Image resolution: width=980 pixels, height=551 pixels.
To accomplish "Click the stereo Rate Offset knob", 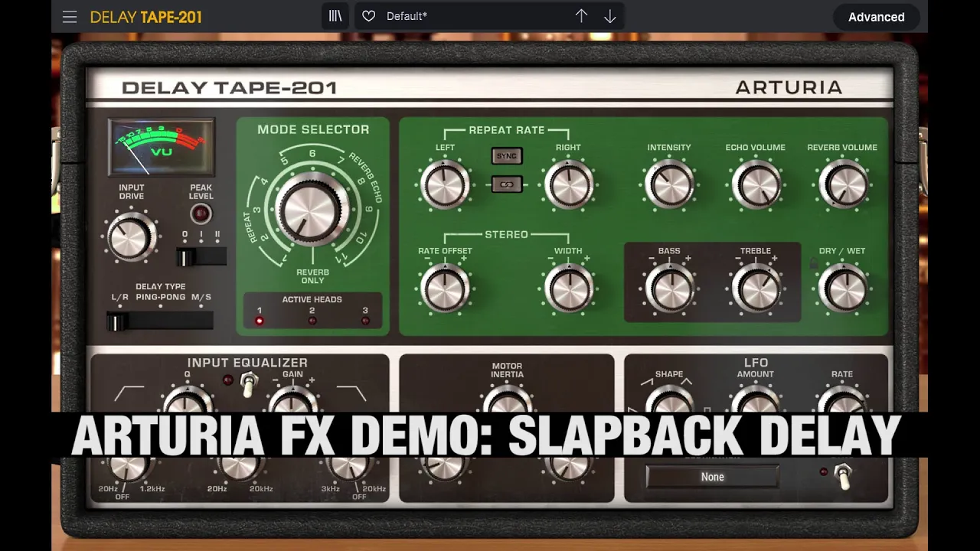I will pyautogui.click(x=445, y=289).
